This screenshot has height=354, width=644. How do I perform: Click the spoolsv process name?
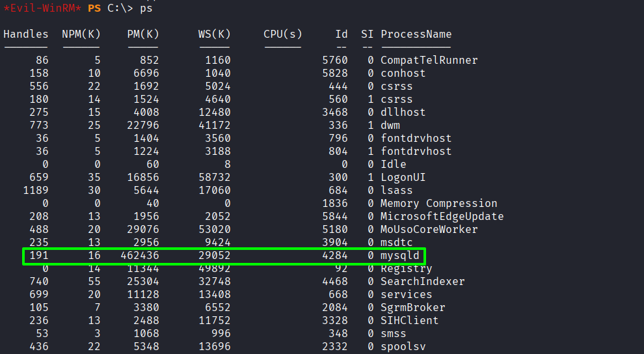(403, 347)
